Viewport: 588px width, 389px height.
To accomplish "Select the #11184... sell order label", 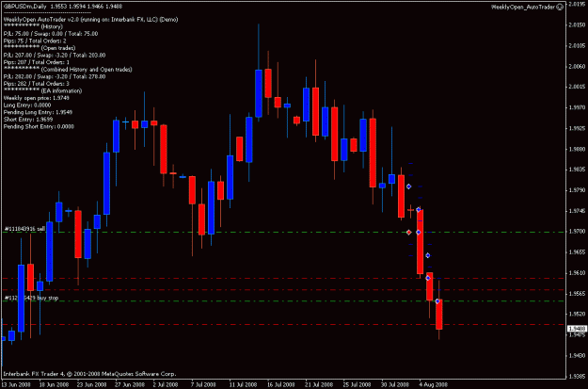I will [24, 229].
